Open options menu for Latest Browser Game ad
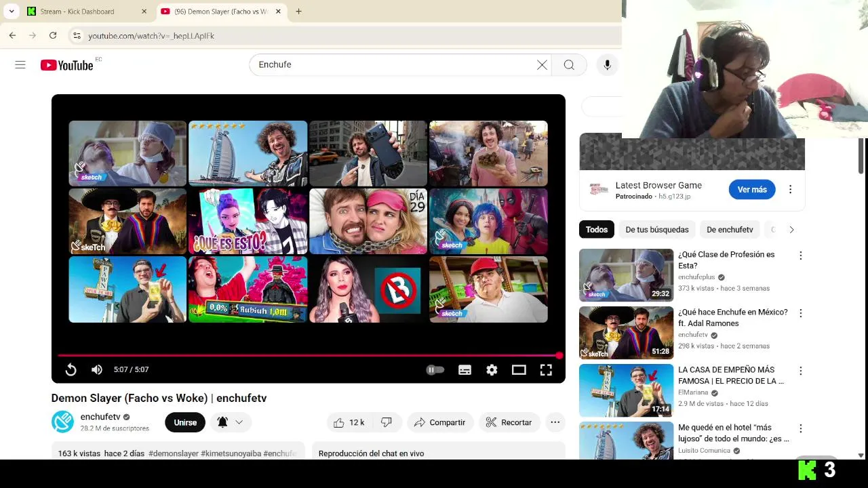The height and width of the screenshot is (488, 868). (x=790, y=190)
